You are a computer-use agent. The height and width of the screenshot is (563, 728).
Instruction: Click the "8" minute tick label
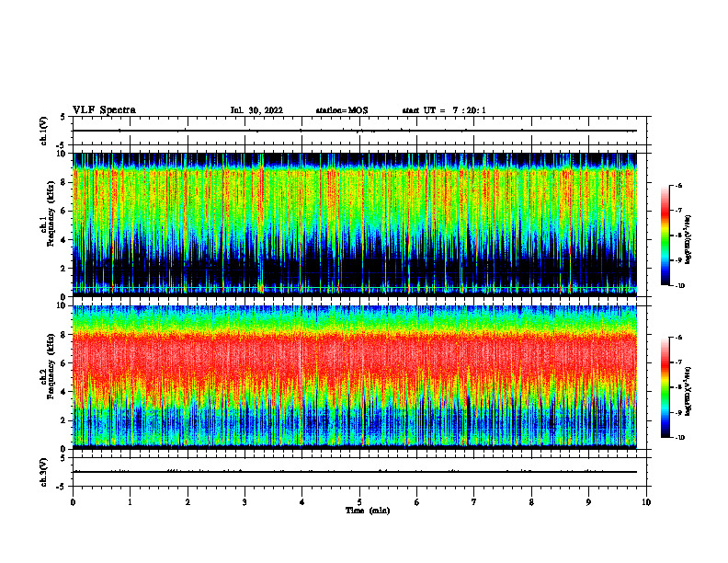coord(531,502)
